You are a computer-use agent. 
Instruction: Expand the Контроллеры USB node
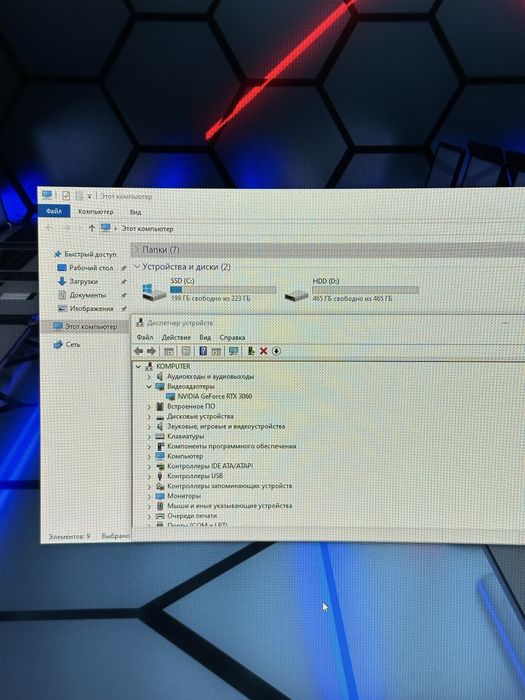point(149,476)
